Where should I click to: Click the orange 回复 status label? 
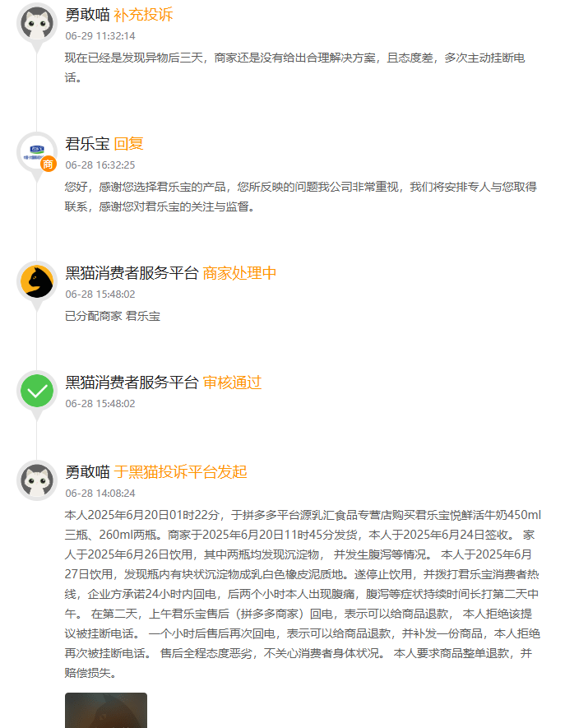128,144
